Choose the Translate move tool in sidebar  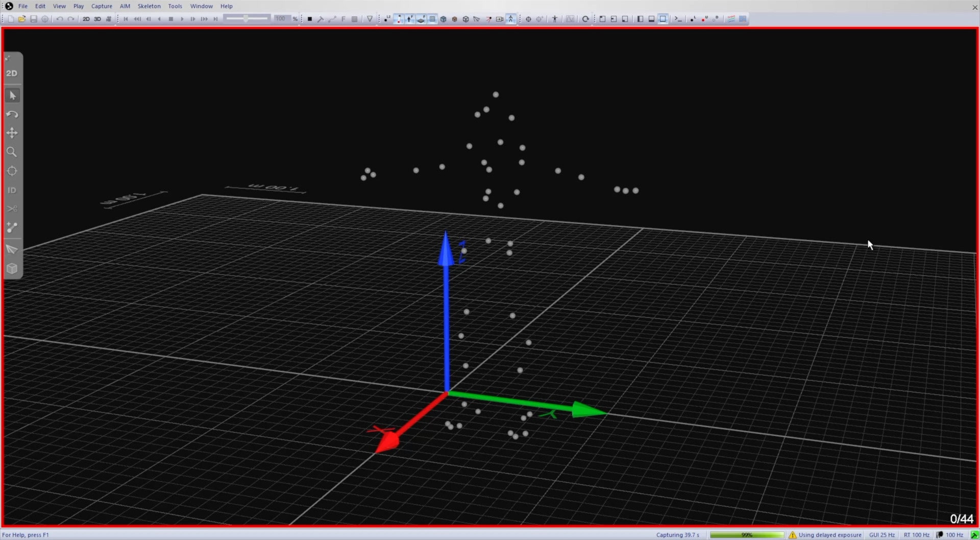pos(12,133)
